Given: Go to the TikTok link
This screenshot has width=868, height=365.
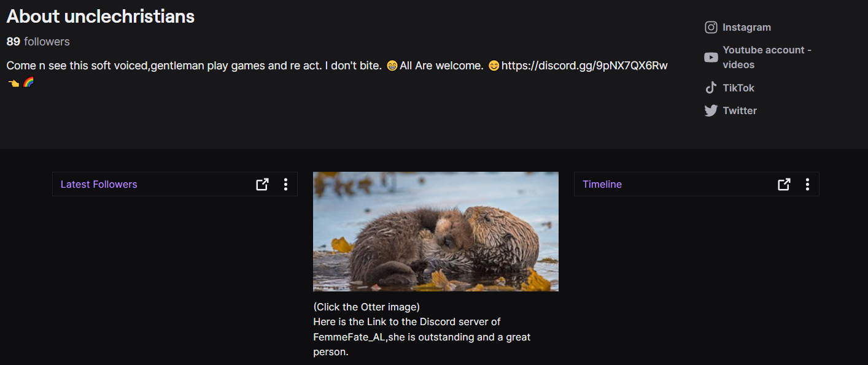Looking at the screenshot, I should (738, 88).
